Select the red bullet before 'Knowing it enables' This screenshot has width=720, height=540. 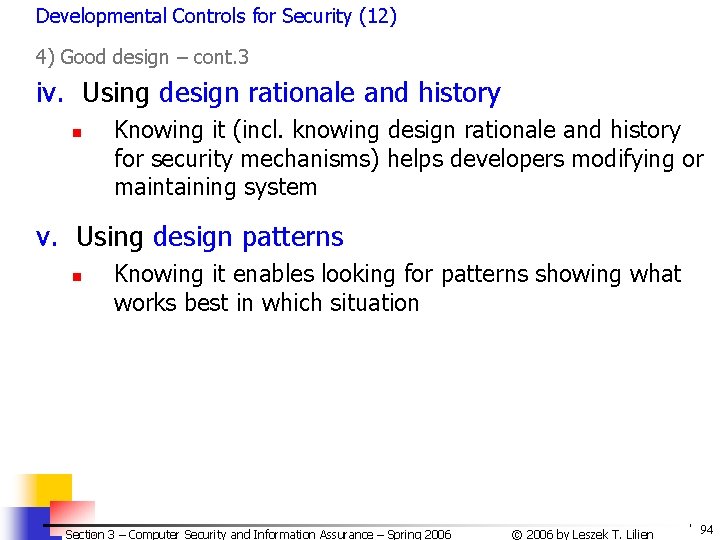77,276
